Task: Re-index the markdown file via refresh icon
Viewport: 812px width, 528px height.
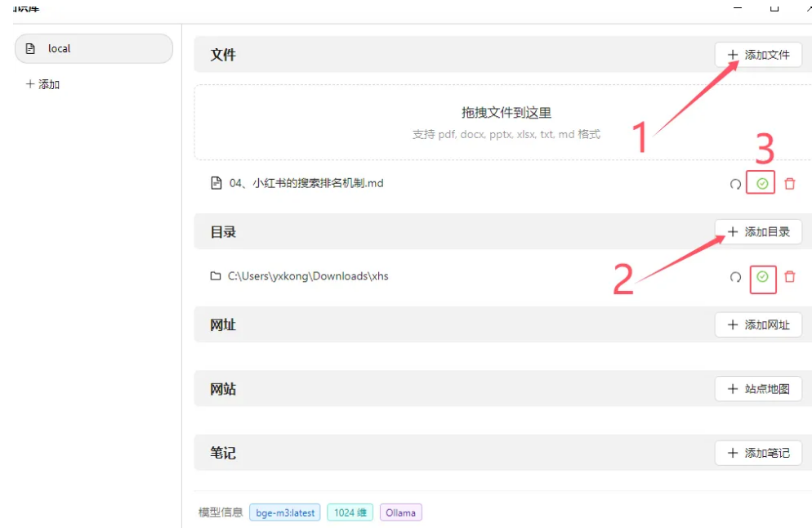Action: [734, 183]
